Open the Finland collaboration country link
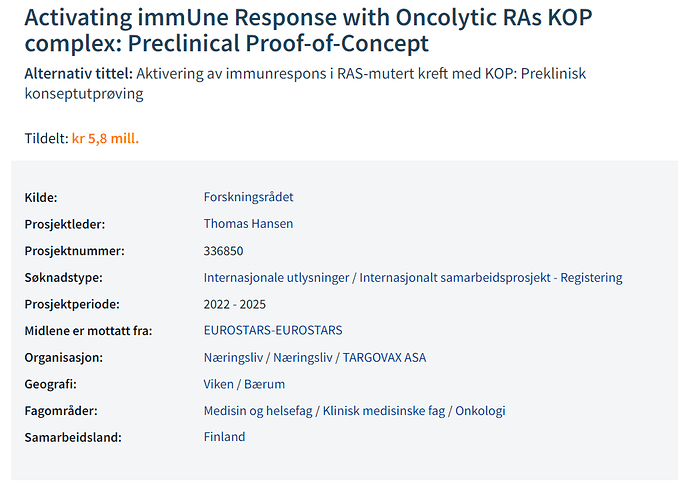 (224, 437)
